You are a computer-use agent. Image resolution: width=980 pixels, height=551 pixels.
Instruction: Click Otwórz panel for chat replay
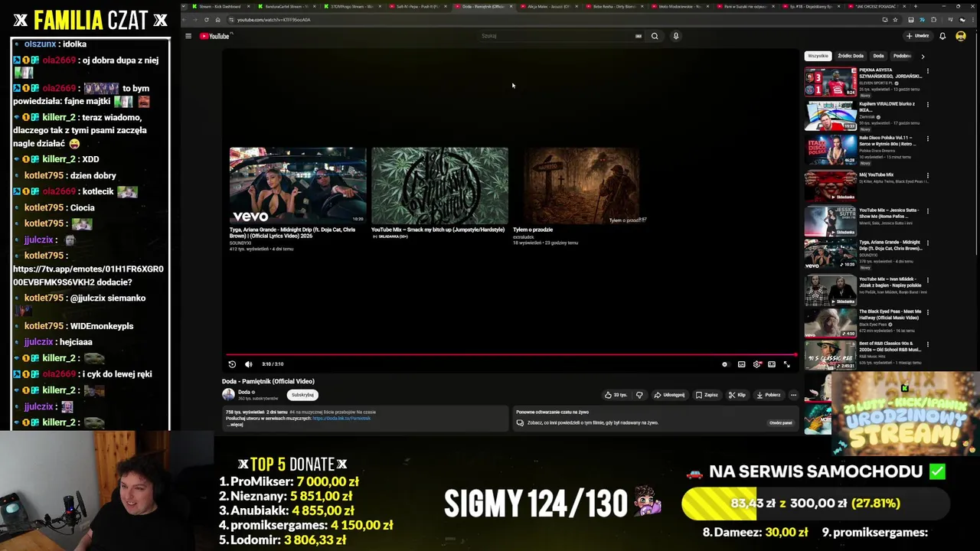point(780,422)
